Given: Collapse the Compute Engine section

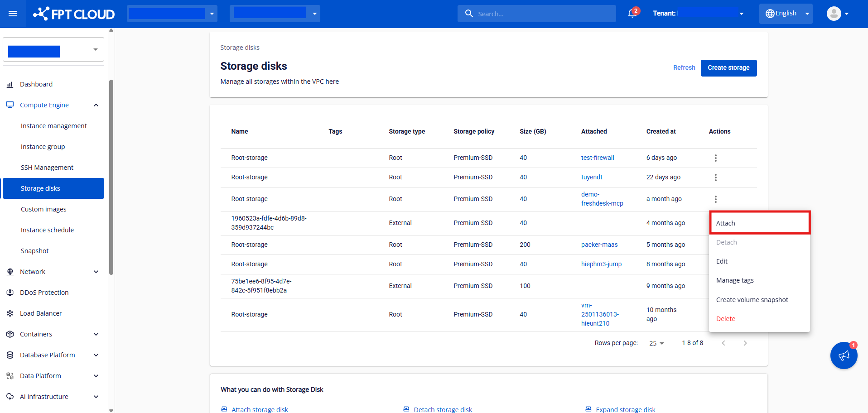Looking at the screenshot, I should (96, 105).
